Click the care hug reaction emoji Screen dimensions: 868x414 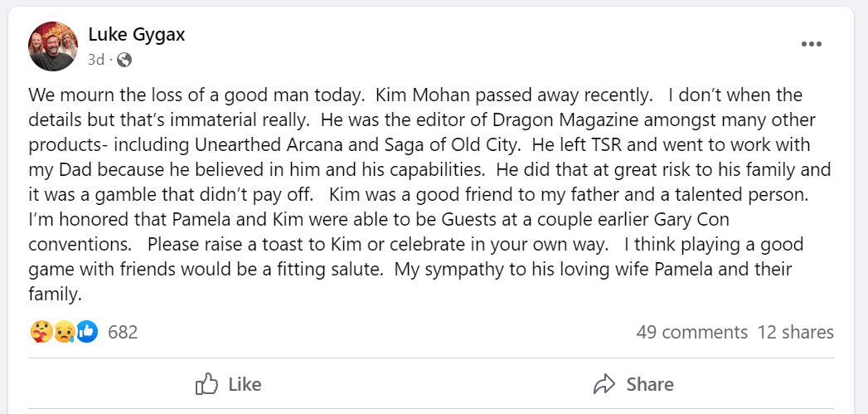point(41,332)
